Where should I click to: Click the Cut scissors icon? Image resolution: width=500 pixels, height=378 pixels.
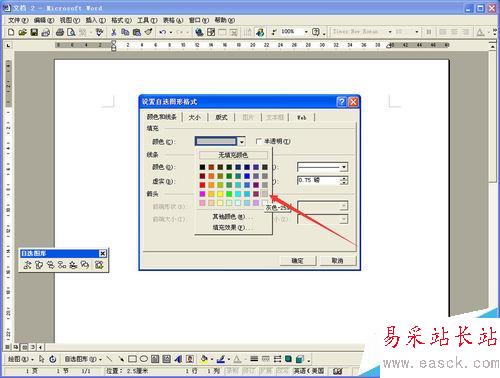114,32
